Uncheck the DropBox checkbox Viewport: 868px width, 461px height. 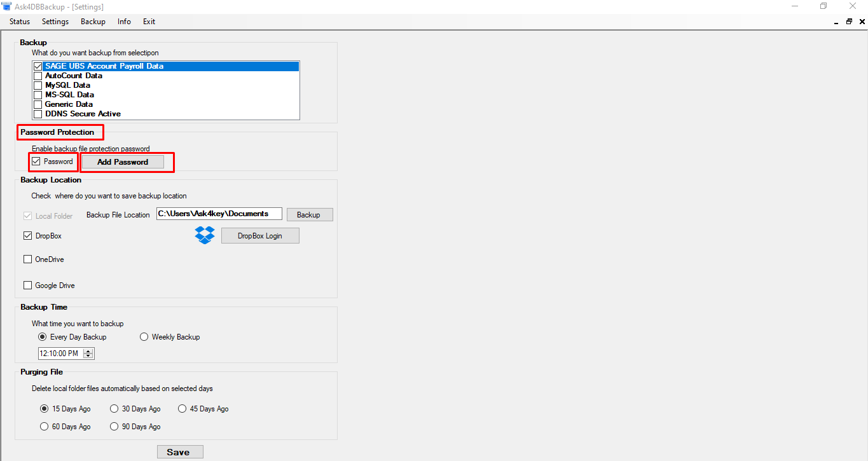pyautogui.click(x=28, y=236)
